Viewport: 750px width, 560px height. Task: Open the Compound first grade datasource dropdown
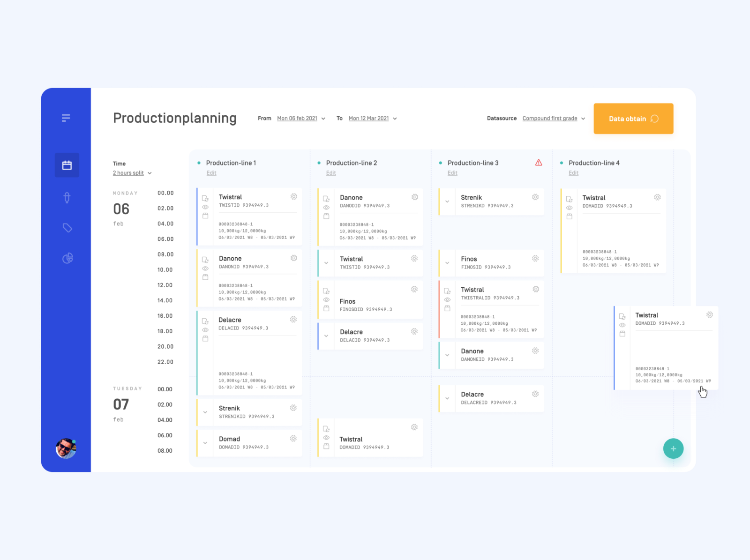point(554,118)
